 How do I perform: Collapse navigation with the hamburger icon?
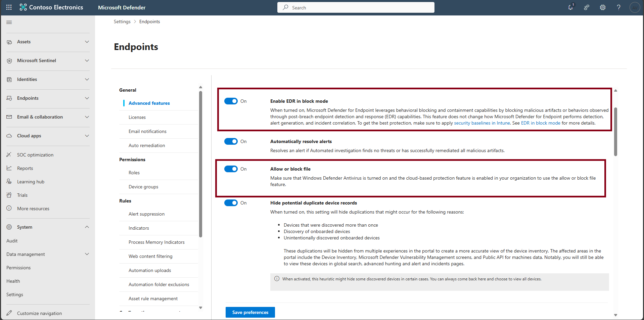[x=9, y=22]
